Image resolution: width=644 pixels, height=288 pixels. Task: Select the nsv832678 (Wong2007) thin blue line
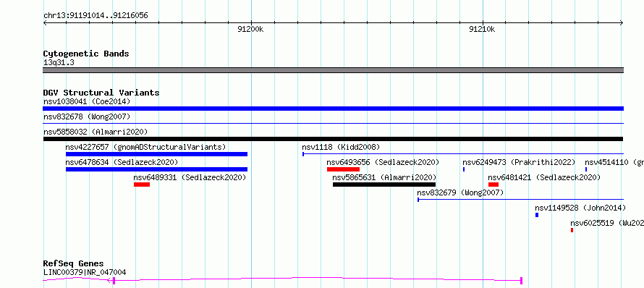click(333, 123)
